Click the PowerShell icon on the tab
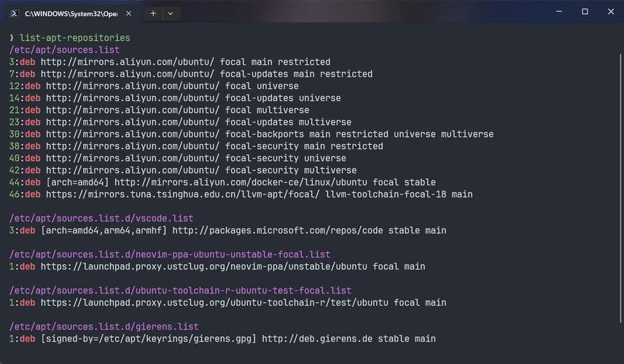624x364 pixels. 14,13
